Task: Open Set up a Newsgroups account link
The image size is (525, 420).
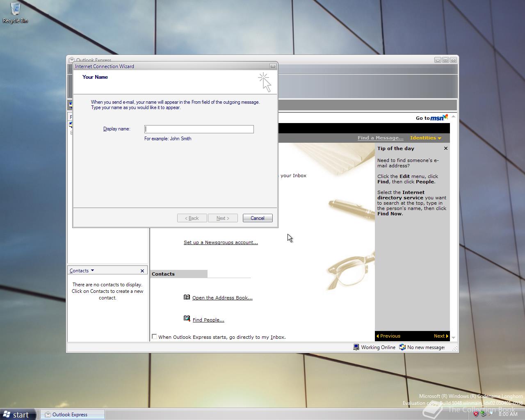Action: (x=221, y=242)
